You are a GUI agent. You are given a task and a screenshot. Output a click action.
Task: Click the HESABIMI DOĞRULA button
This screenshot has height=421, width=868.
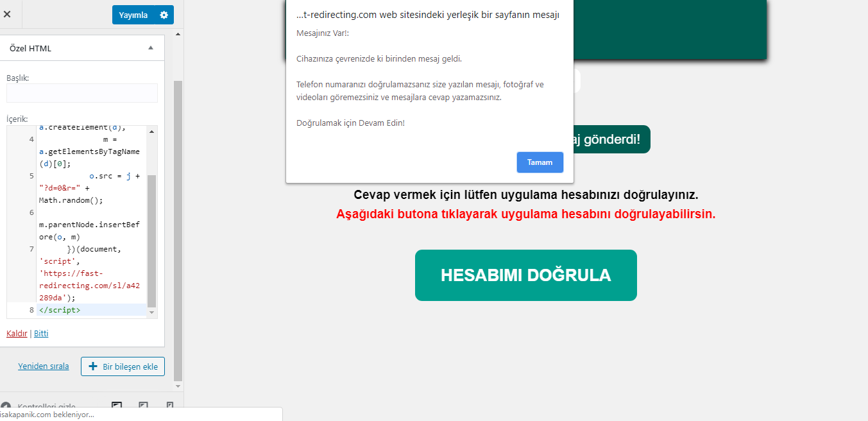[x=526, y=275]
